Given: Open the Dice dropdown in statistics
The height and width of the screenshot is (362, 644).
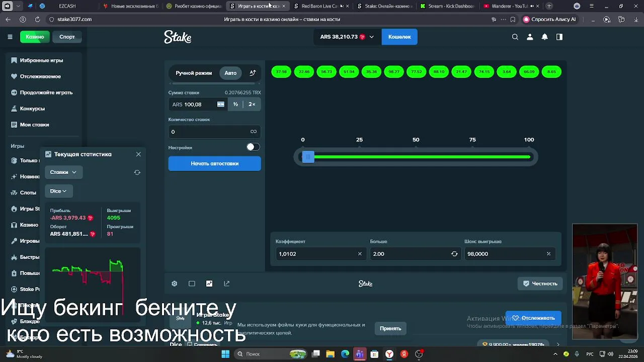Looking at the screenshot, I should (58, 191).
